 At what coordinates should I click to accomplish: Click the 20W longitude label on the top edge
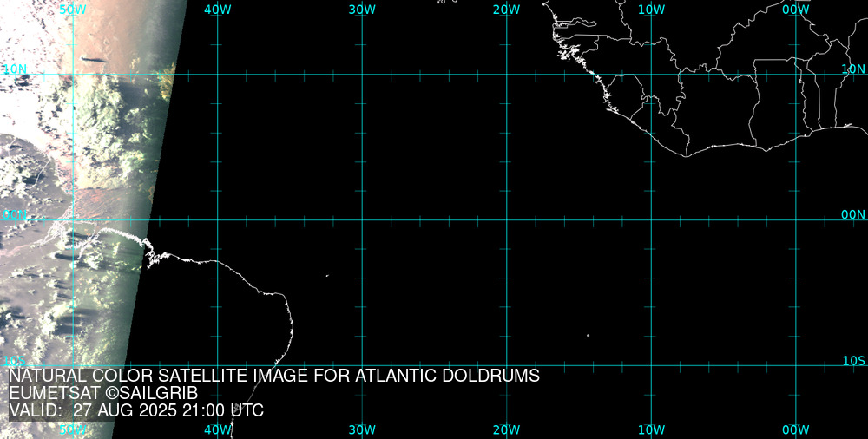point(507,10)
